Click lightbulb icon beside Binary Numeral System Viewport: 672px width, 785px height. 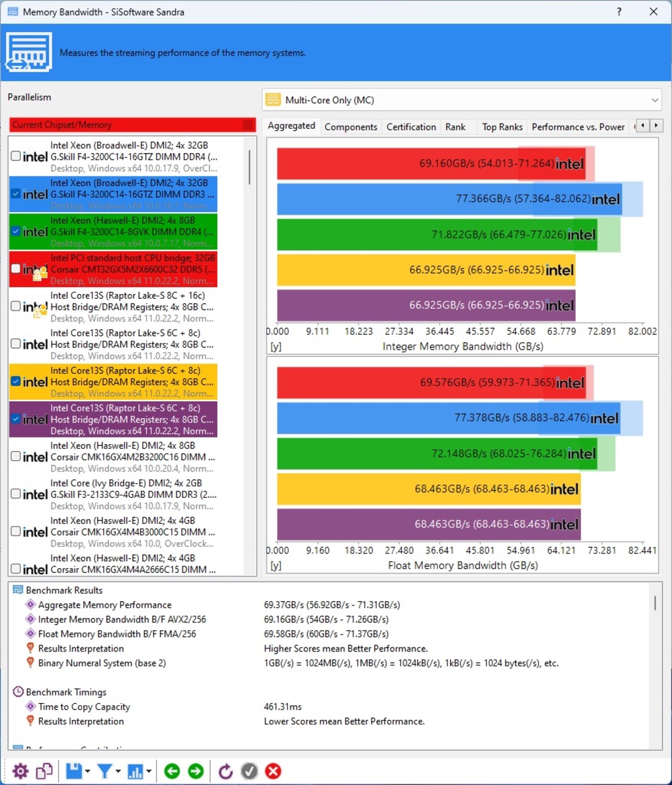pos(31,663)
